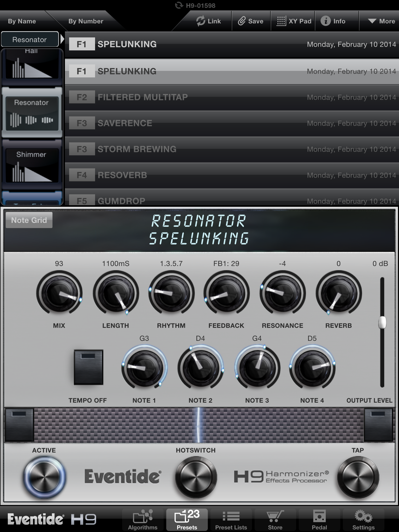Image resolution: width=399 pixels, height=532 pixels.
Task: Open the Settings gear tab
Action: click(363, 520)
